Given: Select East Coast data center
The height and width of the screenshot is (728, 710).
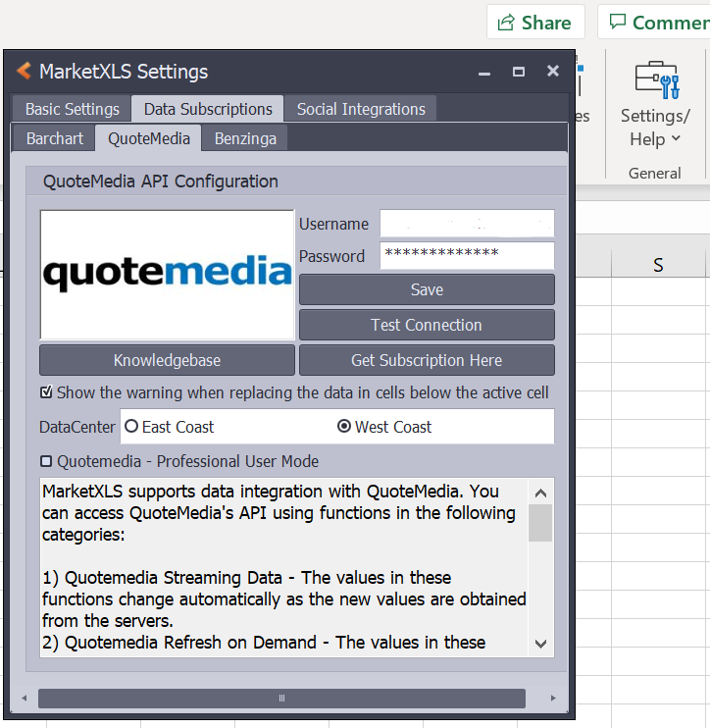Looking at the screenshot, I should (x=131, y=426).
